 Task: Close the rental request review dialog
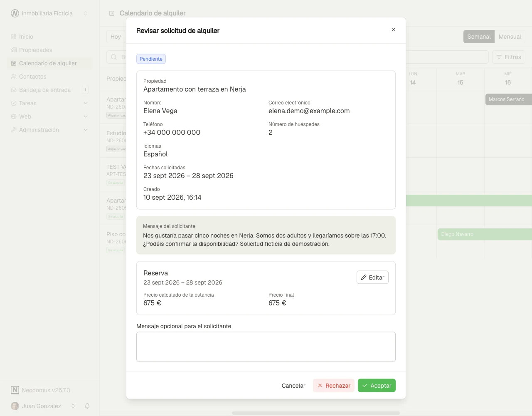coord(393,30)
